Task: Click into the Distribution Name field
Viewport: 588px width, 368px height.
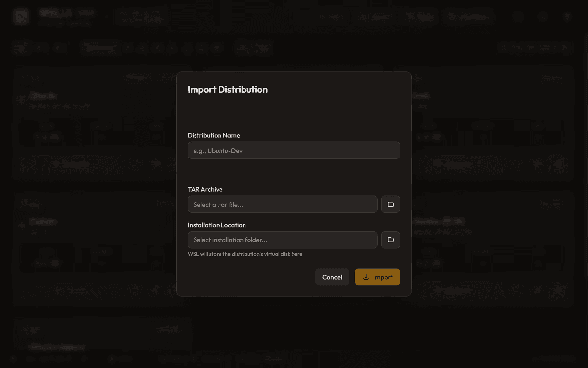Action: pyautogui.click(x=294, y=150)
